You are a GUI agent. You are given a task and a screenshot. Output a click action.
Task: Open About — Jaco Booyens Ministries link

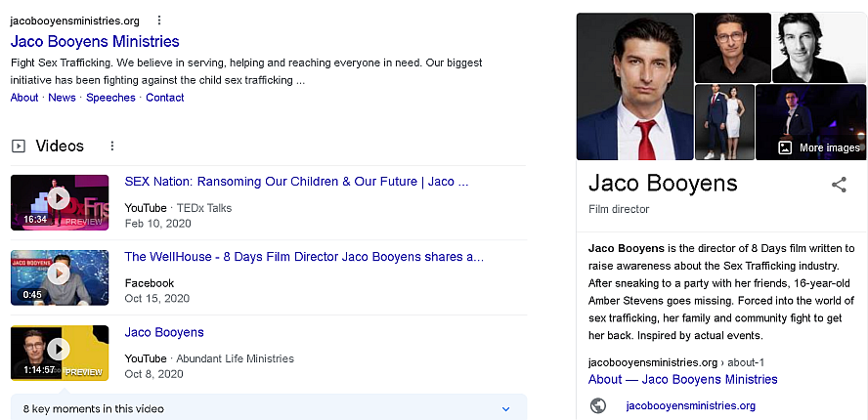tap(682, 379)
